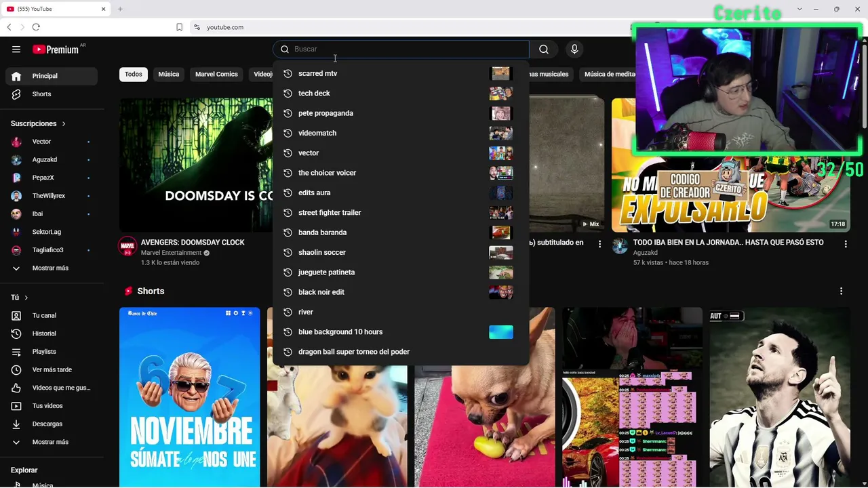The width and height of the screenshot is (868, 488).
Task: Select the Marvel Comics filter chip
Action: pos(216,74)
